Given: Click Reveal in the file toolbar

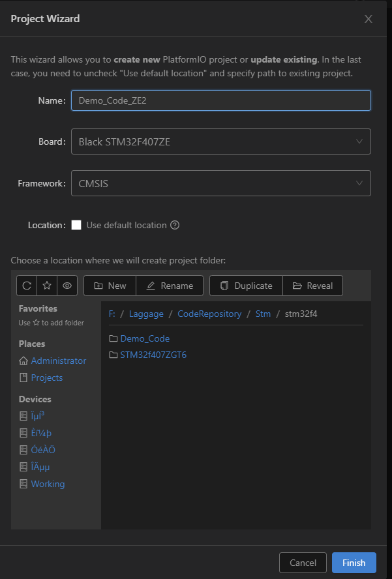Looking at the screenshot, I should 312,286.
